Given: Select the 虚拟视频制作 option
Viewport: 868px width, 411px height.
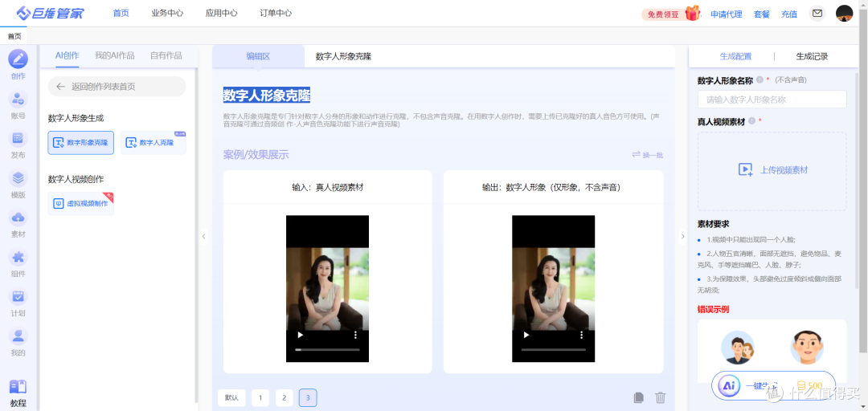Looking at the screenshot, I should click(81, 204).
